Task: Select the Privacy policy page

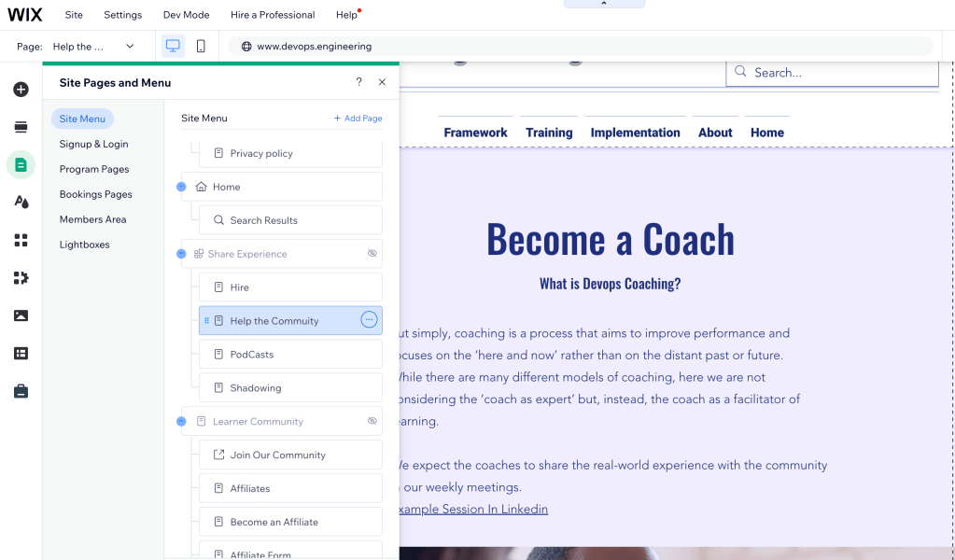Action: click(x=290, y=153)
